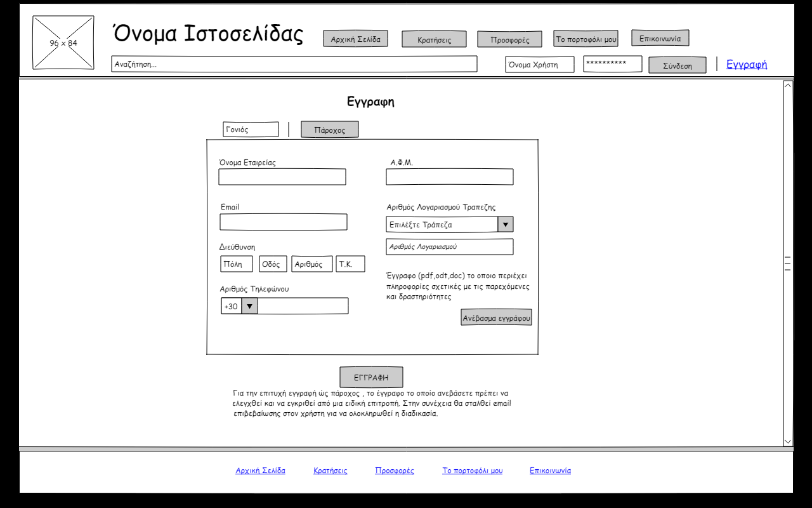Follow the footer Το πορτοφόλι μου link

coord(473,471)
